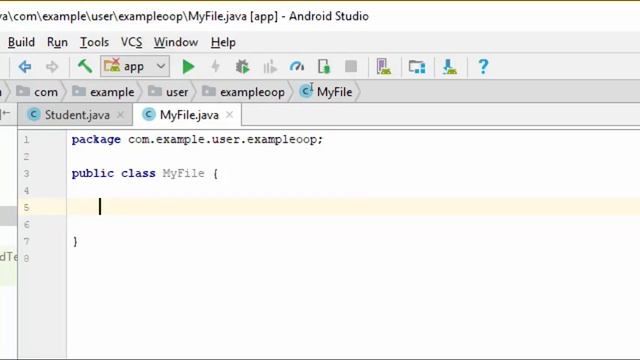The width and height of the screenshot is (640, 360).
Task: Start debugging with the bug icon
Action: pyautogui.click(x=242, y=67)
